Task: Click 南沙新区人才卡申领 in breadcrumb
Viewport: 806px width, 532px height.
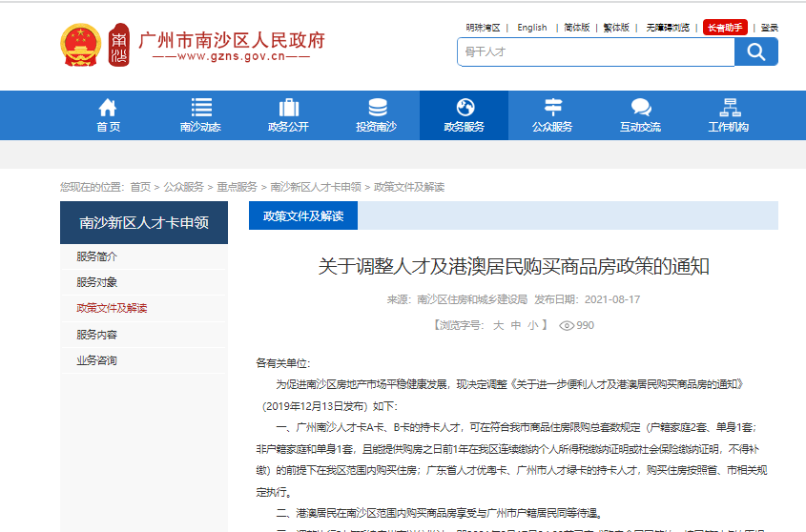Action: [316, 187]
